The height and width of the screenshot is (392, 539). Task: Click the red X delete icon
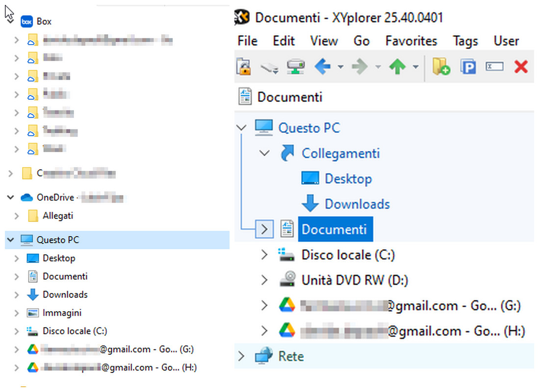pyautogui.click(x=521, y=67)
